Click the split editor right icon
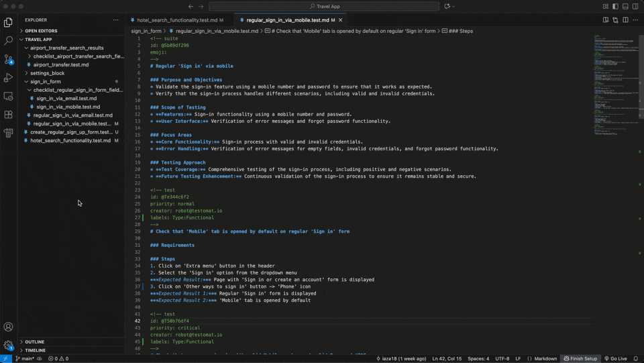The image size is (644, 363). coord(625,20)
